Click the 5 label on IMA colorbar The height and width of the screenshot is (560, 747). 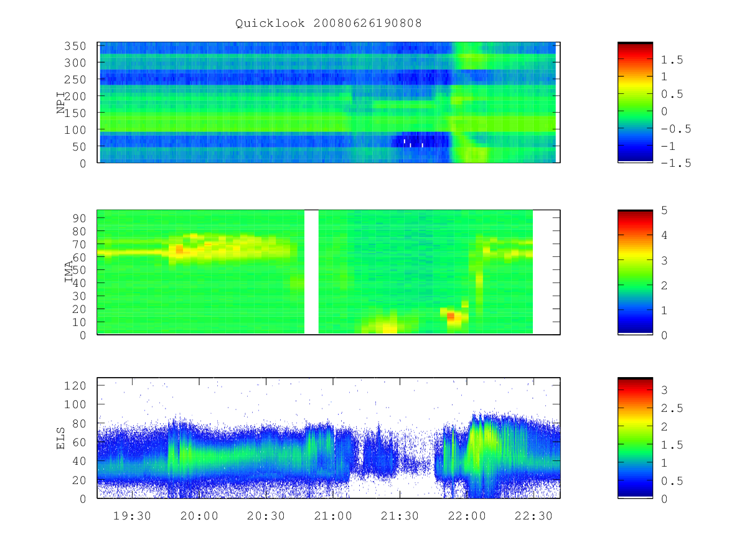(x=665, y=210)
